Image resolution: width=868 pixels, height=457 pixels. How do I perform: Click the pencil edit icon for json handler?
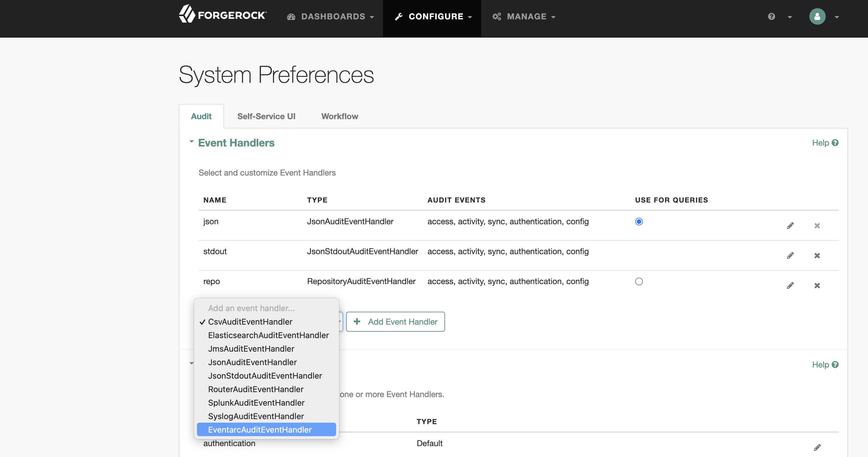[790, 225]
